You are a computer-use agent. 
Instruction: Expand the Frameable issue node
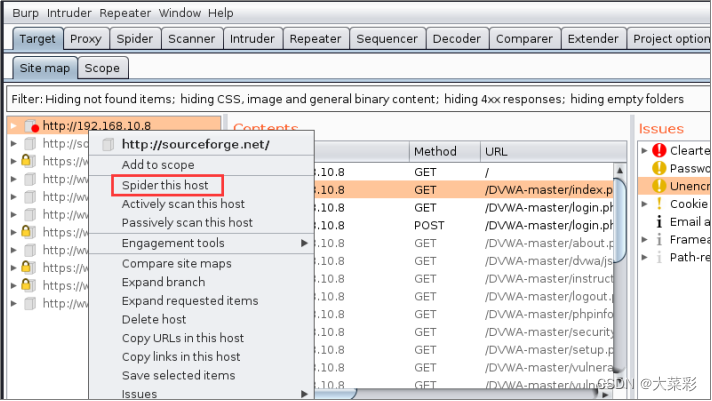click(644, 239)
